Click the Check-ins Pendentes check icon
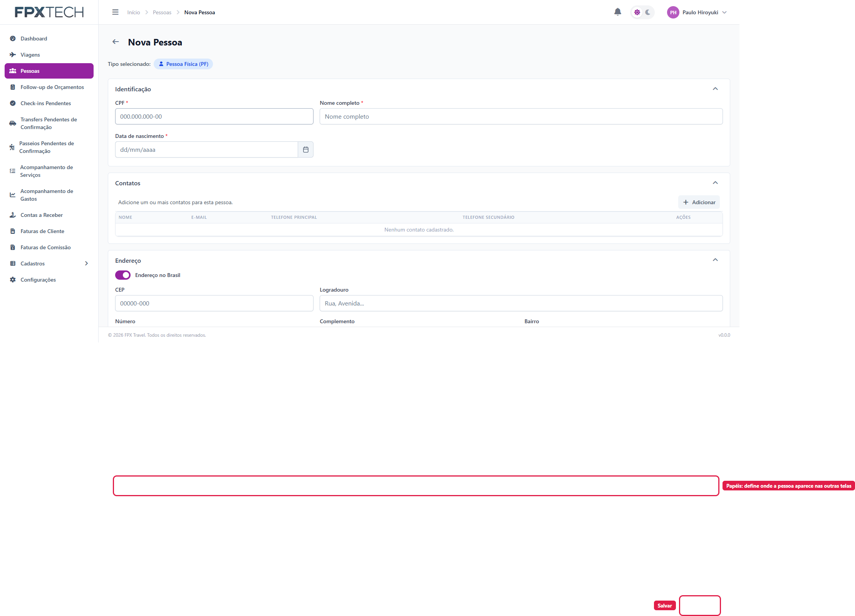Image resolution: width=855 pixels, height=616 pixels. [x=13, y=103]
